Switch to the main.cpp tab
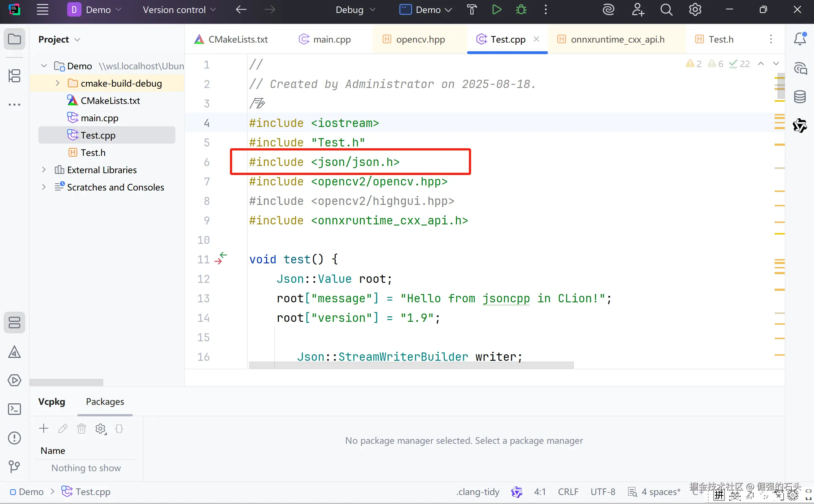The height and width of the screenshot is (504, 814). [x=325, y=39]
